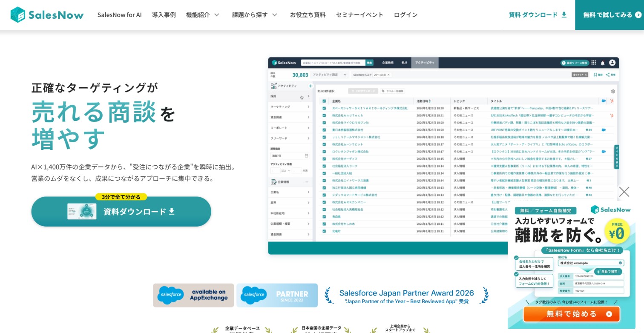Image resolution: width=644 pixels, height=333 pixels.
Task: Click the 共有 share icon
Action: tap(608, 75)
